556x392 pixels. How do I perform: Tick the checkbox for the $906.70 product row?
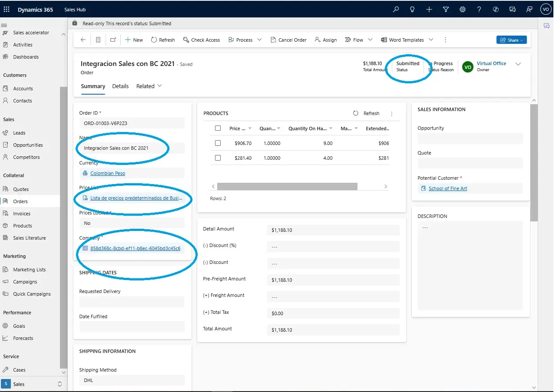218,143
